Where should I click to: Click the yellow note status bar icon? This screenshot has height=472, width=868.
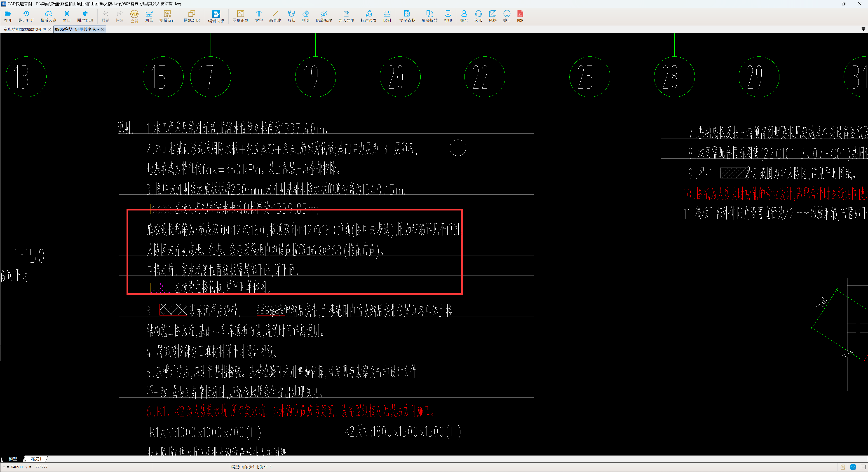click(x=843, y=467)
